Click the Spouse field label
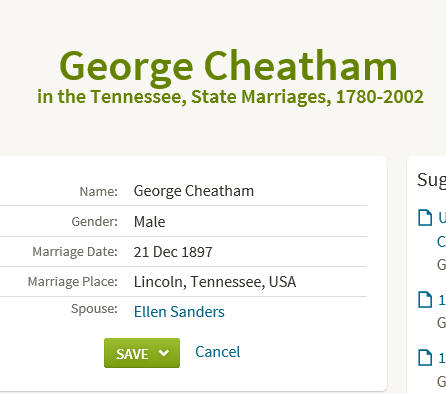 pyautogui.click(x=94, y=309)
